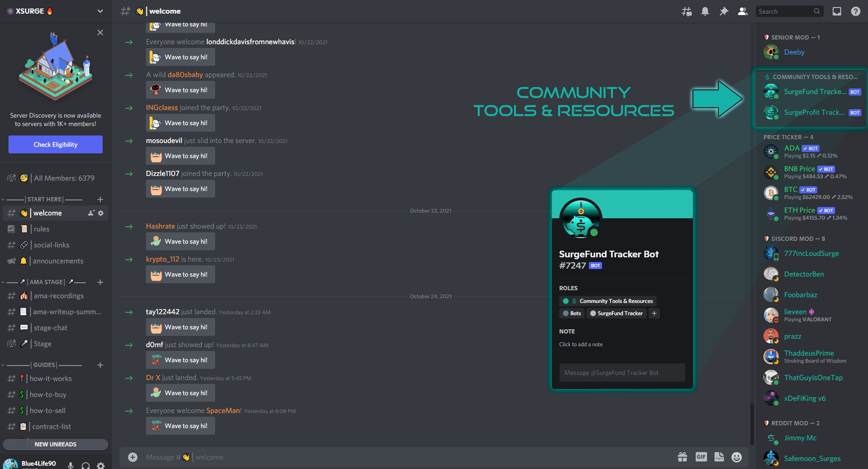Open the ama-writeup-summ... channel
Screen dimensions: 868x469
click(56, 312)
